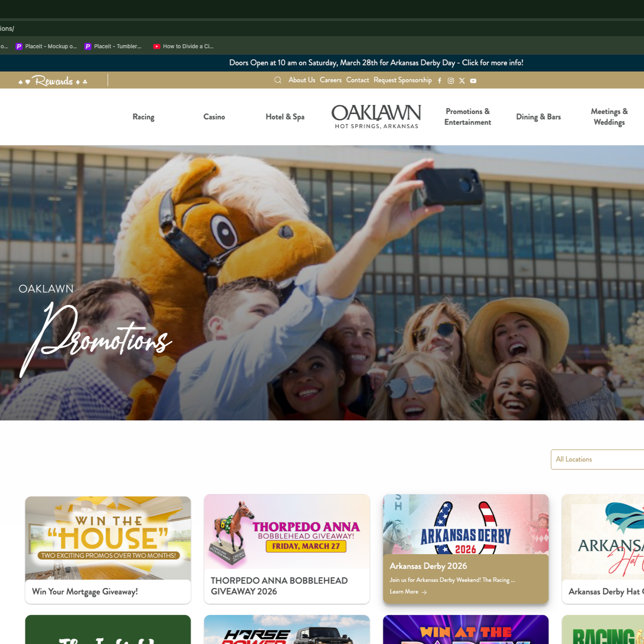The image size is (644, 644).
Task: Open the Arkansas Derby Hat card title
Action: point(606,592)
